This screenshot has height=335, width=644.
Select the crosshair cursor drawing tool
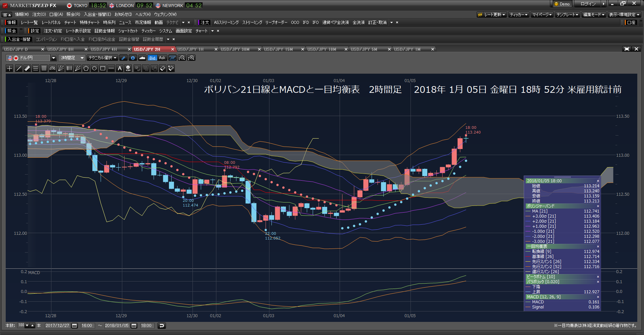[10, 68]
